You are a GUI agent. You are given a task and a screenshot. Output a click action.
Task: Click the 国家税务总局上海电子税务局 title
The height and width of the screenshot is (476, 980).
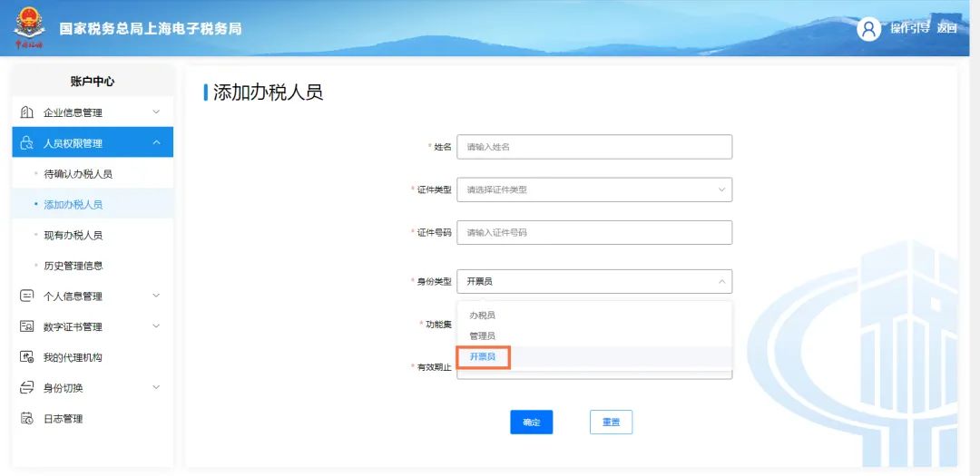pos(150,29)
